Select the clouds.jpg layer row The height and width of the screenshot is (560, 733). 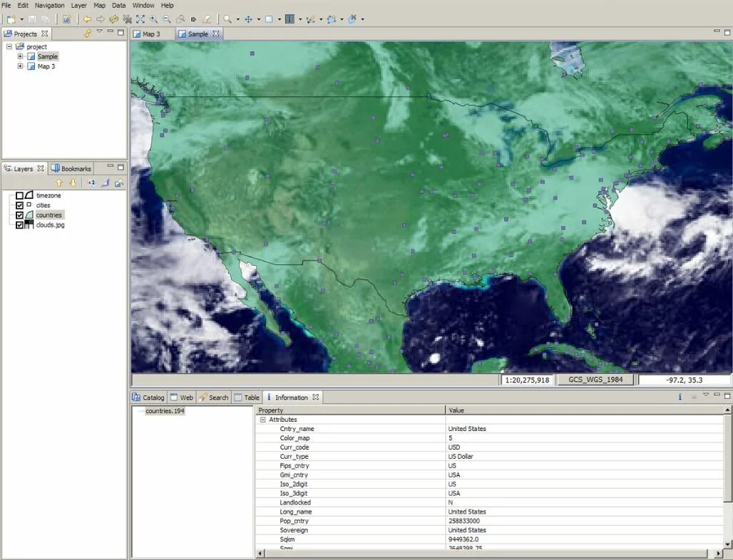50,225
